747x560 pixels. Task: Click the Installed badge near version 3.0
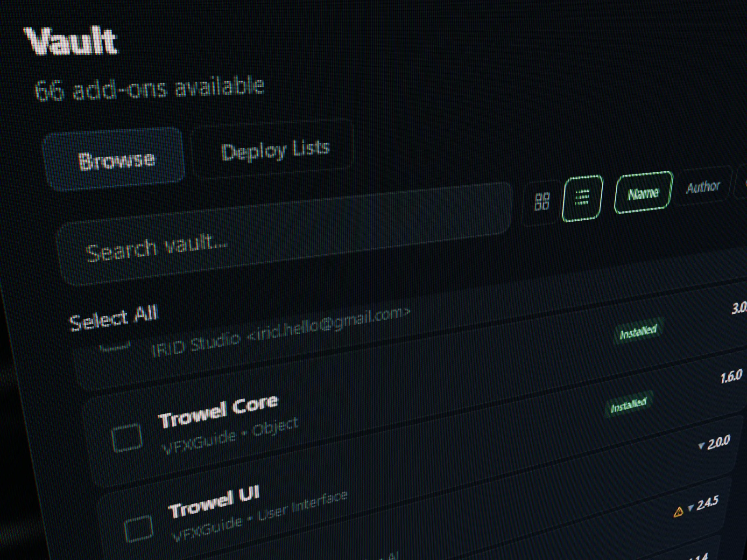coord(638,332)
